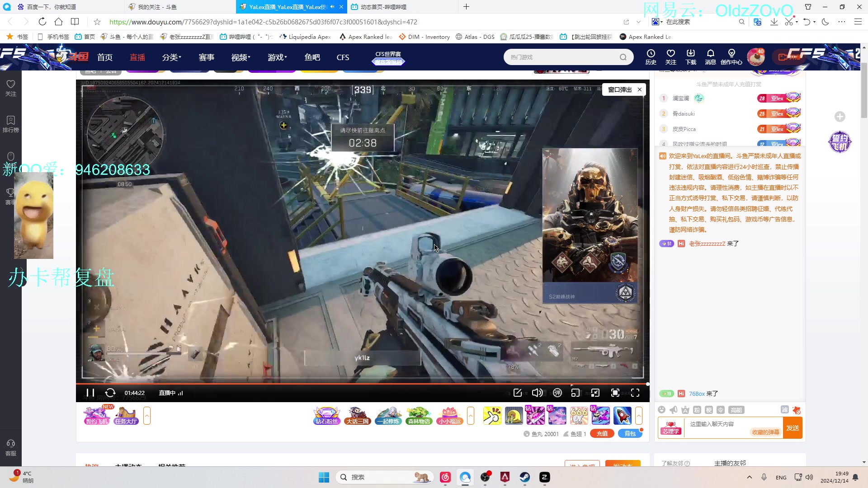
Task: Search hot games magnifier icon
Action: click(623, 57)
